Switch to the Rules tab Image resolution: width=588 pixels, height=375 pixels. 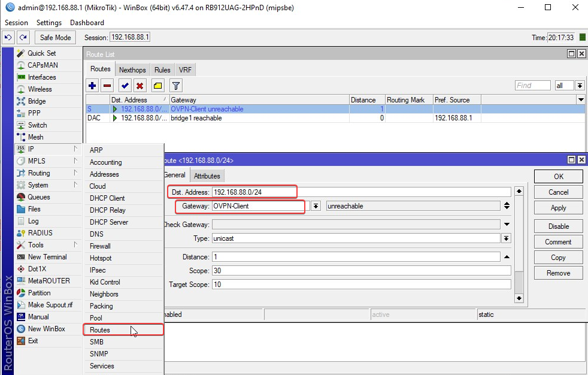pyautogui.click(x=162, y=69)
